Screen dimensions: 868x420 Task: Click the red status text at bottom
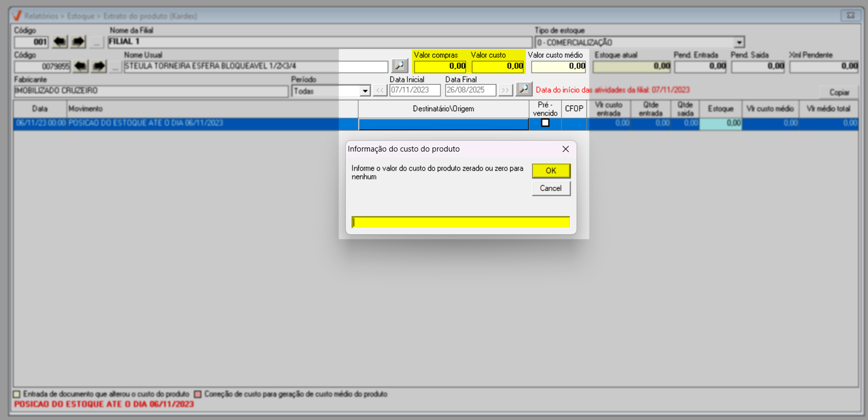click(x=104, y=404)
